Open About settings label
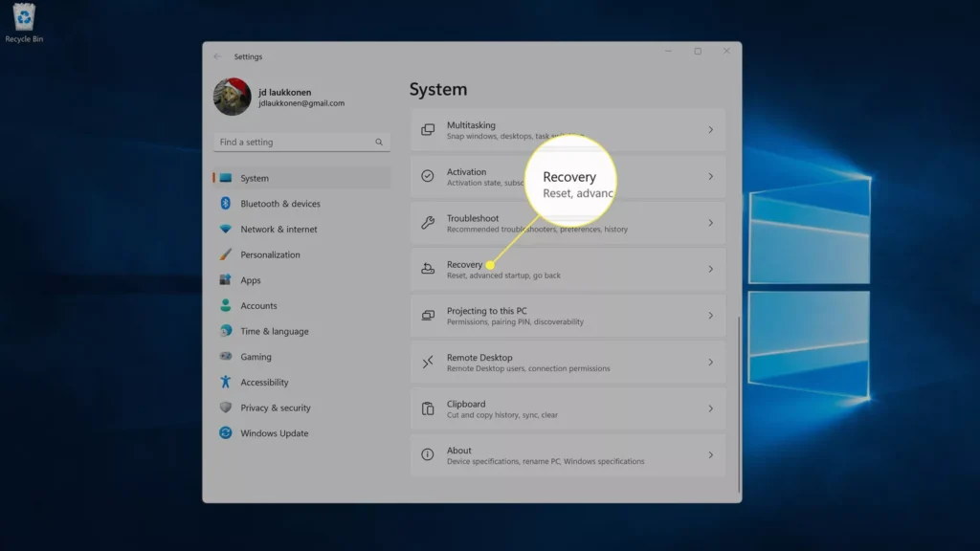The height and width of the screenshot is (551, 980). [458, 451]
